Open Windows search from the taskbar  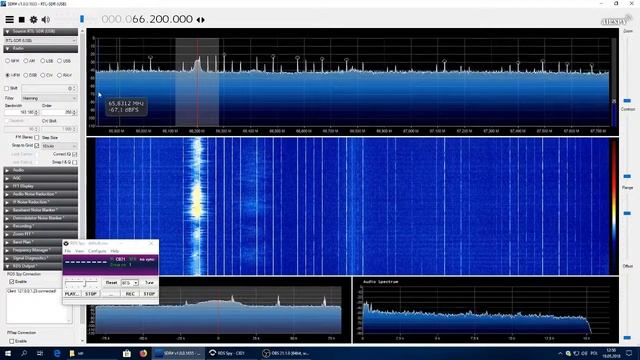tap(24, 353)
